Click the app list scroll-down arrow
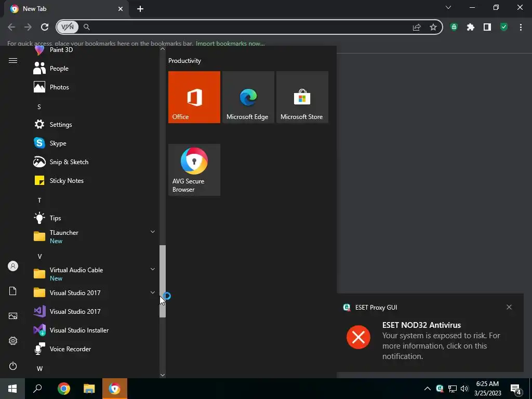 (x=163, y=375)
